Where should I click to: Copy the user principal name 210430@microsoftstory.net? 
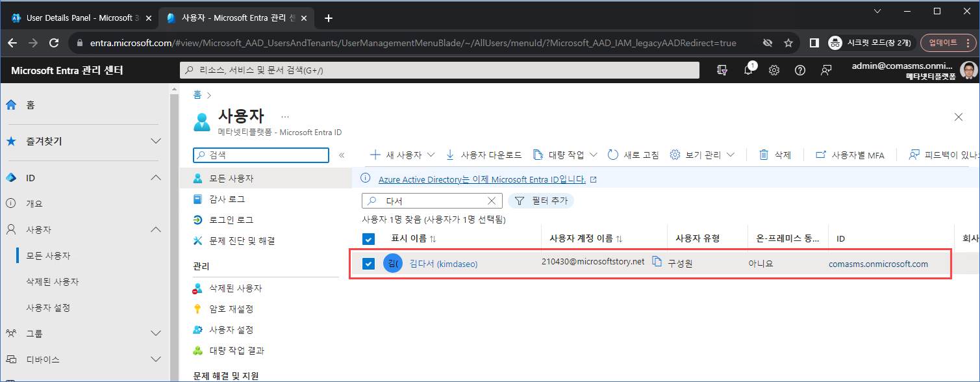(657, 261)
